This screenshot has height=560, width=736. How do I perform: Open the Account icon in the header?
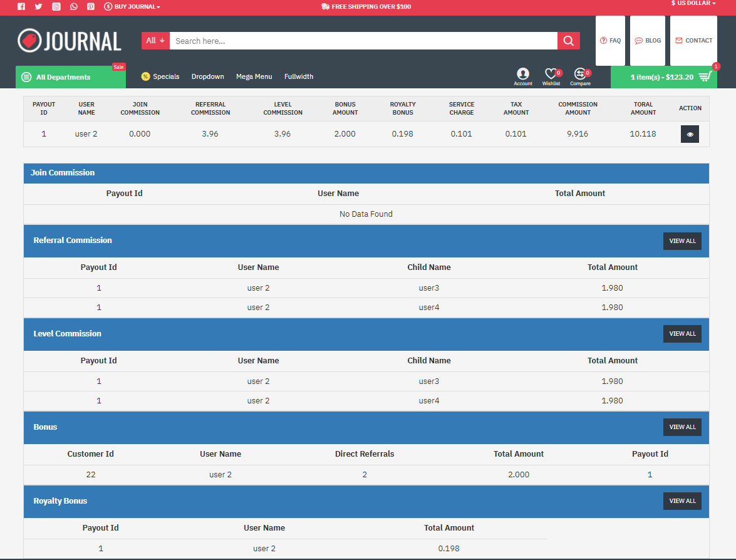pos(523,74)
